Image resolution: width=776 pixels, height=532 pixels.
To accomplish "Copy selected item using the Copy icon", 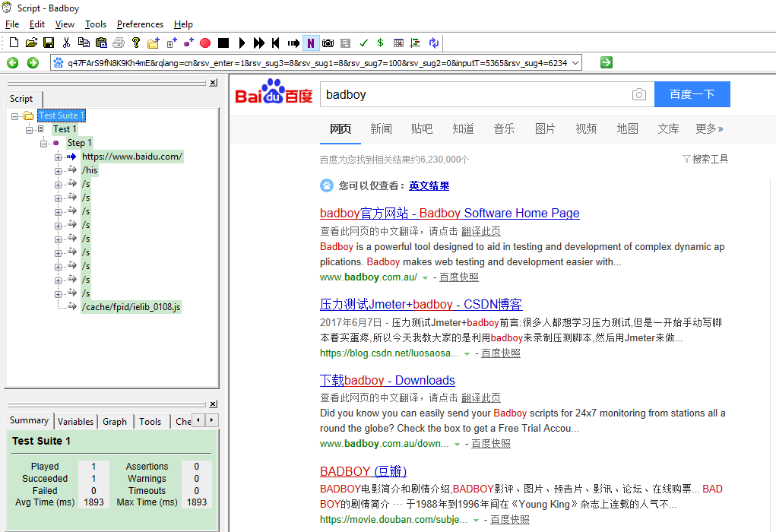I will pyautogui.click(x=84, y=43).
